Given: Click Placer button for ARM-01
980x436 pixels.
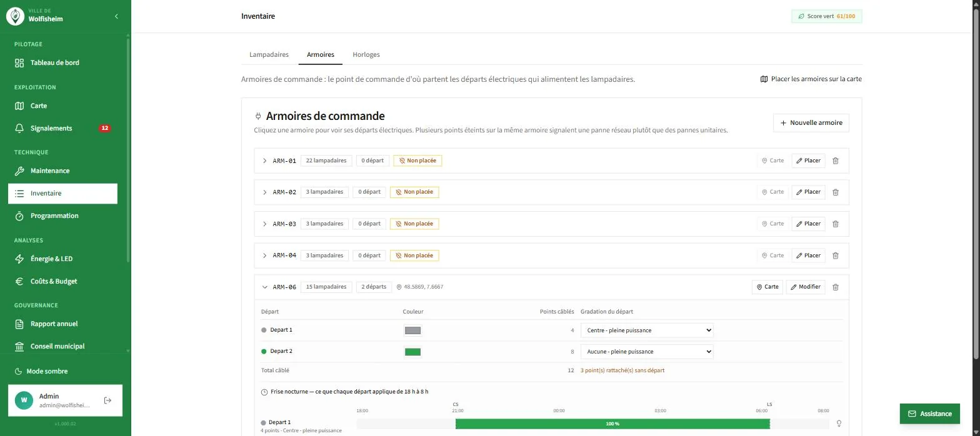Looking at the screenshot, I should [x=808, y=161].
